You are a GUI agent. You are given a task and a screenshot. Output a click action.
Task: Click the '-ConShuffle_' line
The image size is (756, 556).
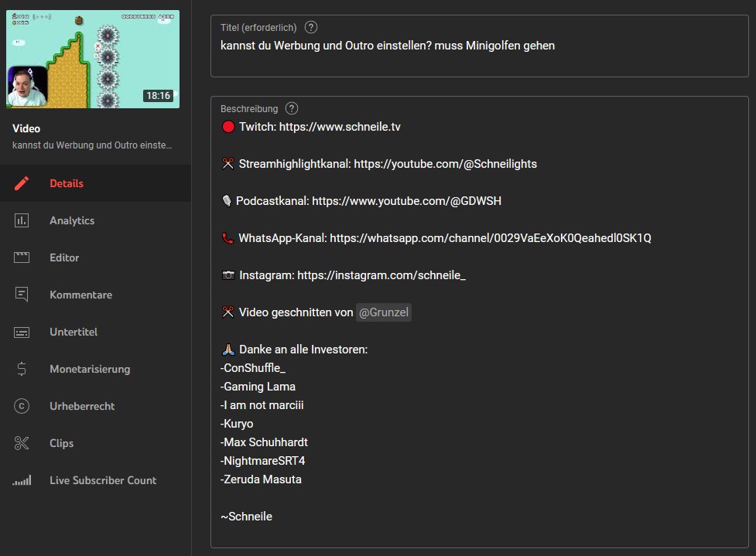253,368
